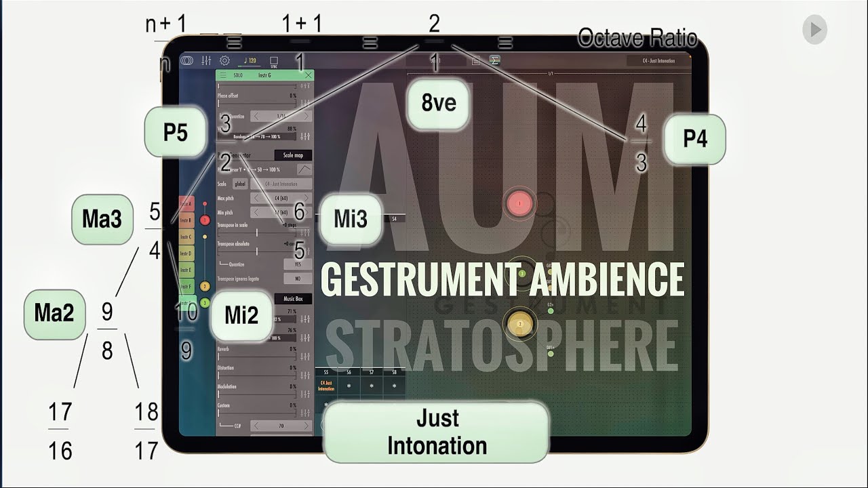Click the Modulation slider
The width and height of the screenshot is (868, 488).
tap(257, 394)
